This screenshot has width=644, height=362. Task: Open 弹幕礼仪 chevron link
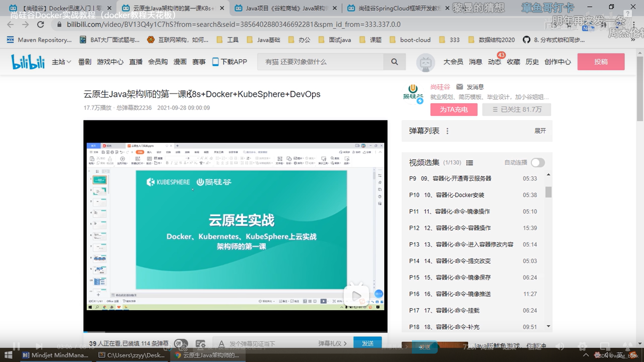pyautogui.click(x=332, y=343)
